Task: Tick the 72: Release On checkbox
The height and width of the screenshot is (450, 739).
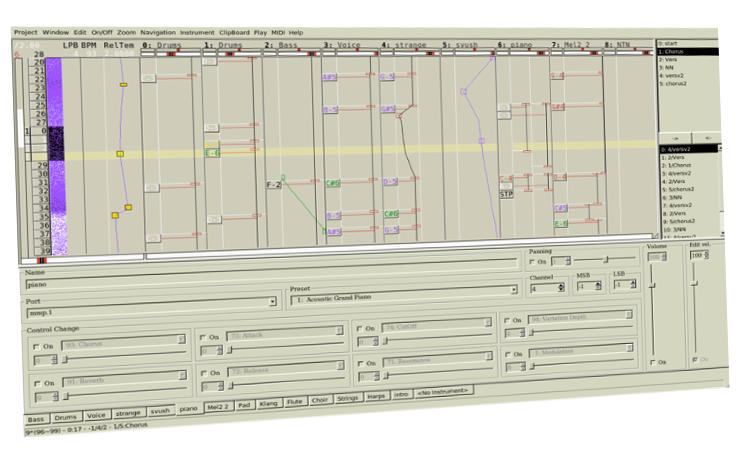Action: 204,373
